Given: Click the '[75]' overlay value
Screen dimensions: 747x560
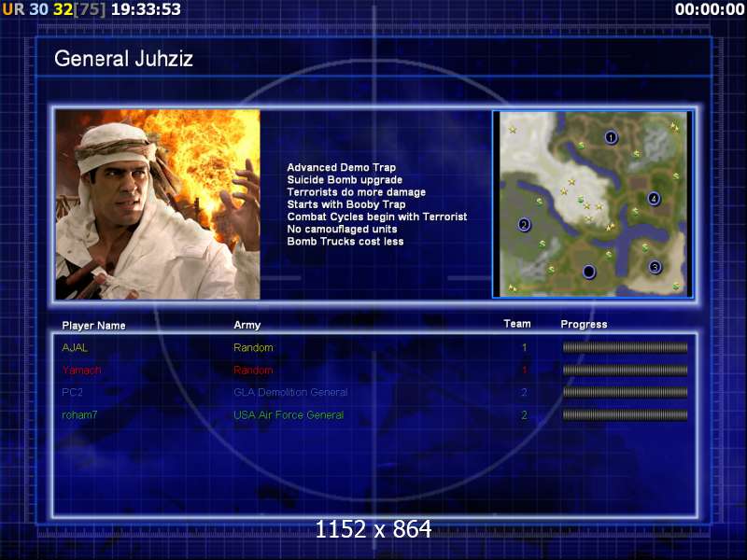Looking at the screenshot, I should click(x=90, y=9).
